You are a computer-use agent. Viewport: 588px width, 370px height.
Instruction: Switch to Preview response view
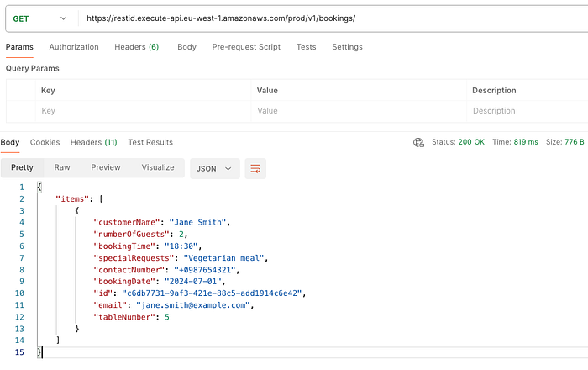(106, 167)
